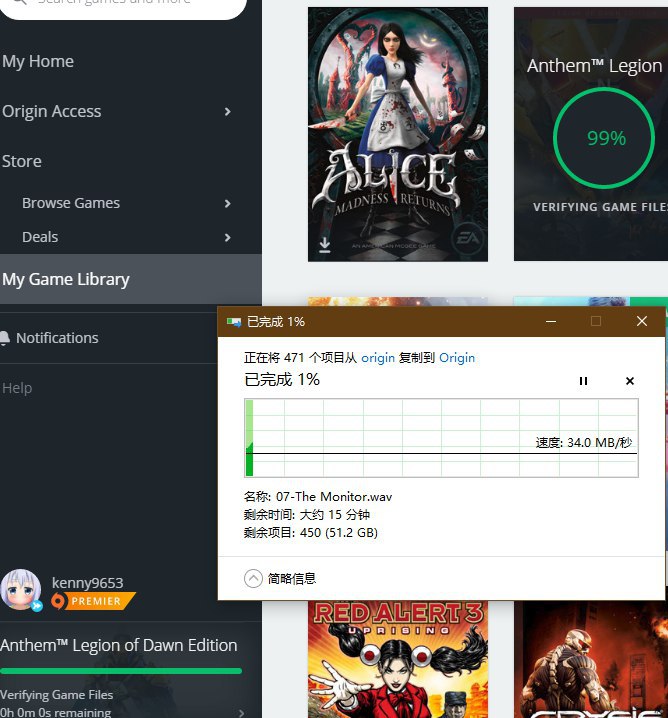
Task: Open Deals in Store
Action: pos(40,237)
